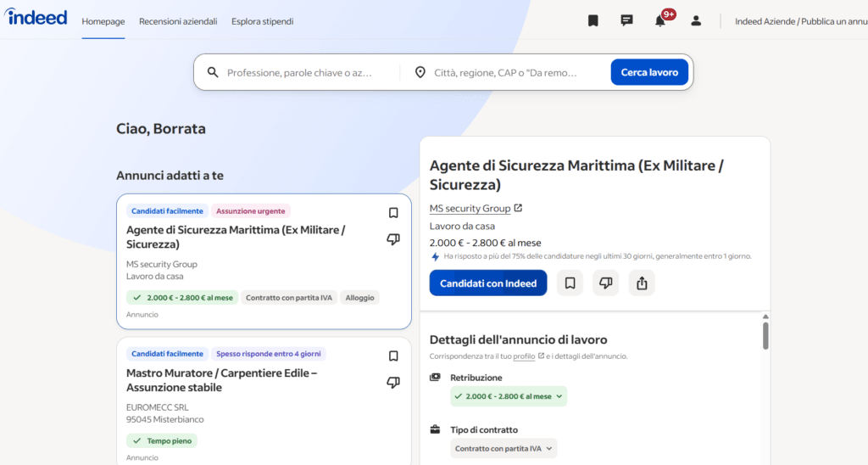Expand the 2.000 € - 2.800 € al mese dropdown
Viewport: 868px width, 465px height.
tap(509, 396)
